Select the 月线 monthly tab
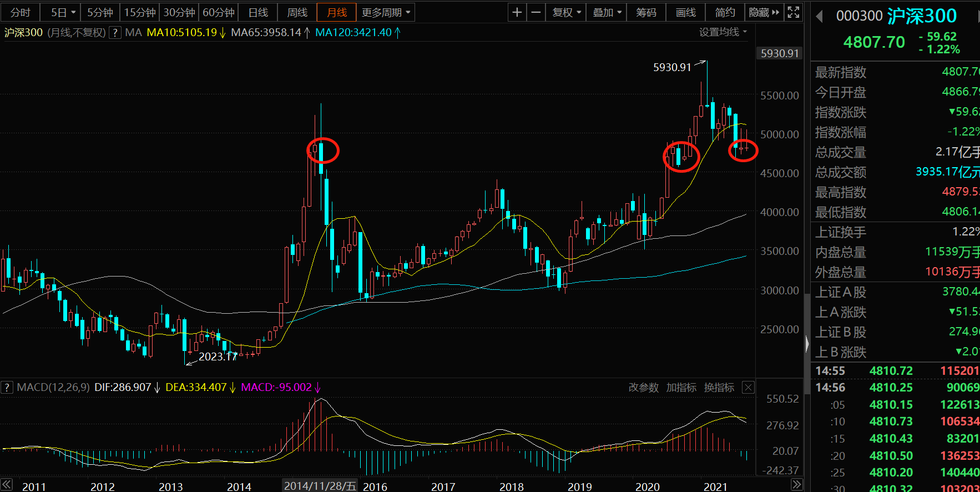Viewport: 980px width, 492px height. [x=337, y=12]
